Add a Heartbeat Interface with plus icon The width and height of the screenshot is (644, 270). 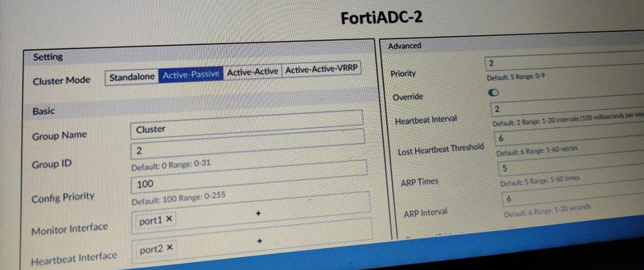tap(260, 242)
